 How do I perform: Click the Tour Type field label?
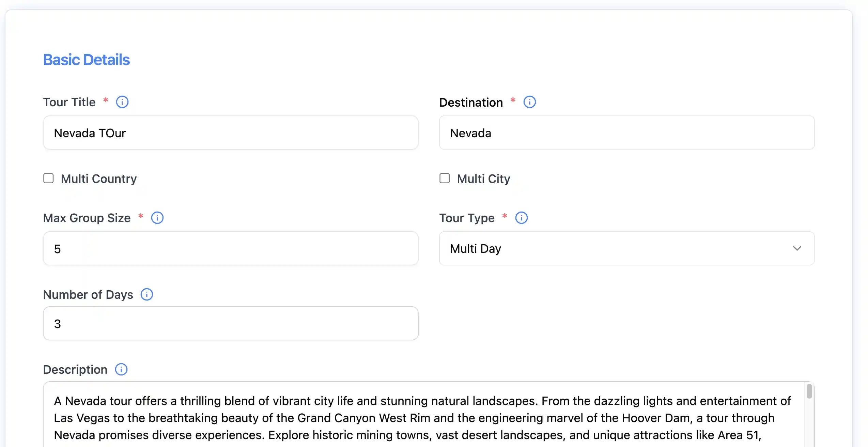pos(466,218)
